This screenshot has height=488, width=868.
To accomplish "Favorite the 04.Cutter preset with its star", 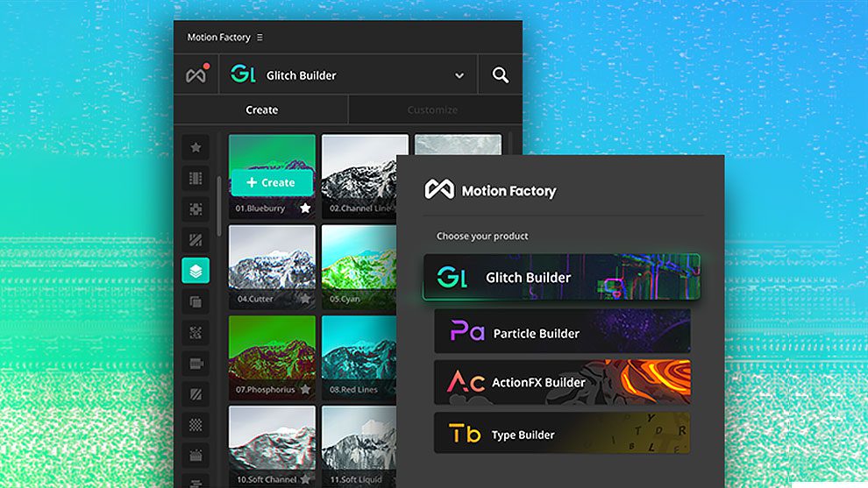I will pyautogui.click(x=305, y=299).
